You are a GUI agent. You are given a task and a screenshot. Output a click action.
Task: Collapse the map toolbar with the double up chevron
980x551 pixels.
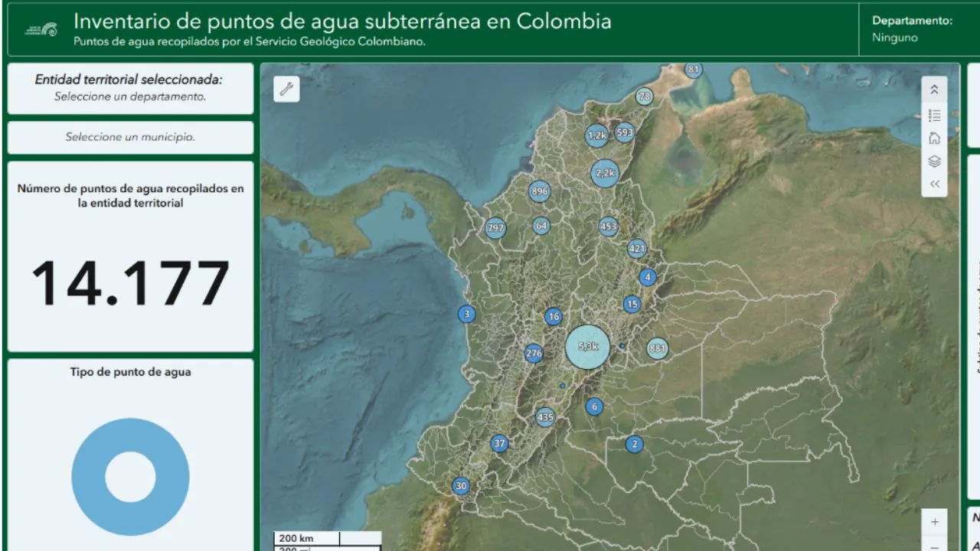[x=934, y=90]
